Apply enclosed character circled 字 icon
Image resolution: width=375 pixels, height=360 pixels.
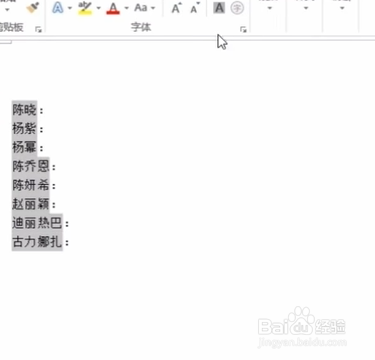[237, 8]
